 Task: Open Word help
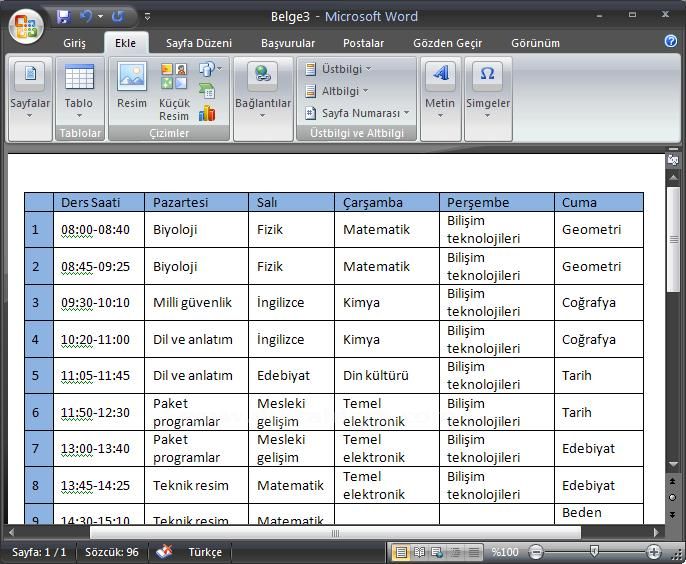(671, 41)
